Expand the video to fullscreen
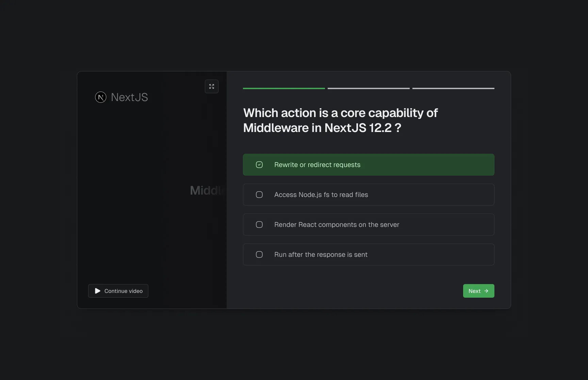This screenshot has height=380, width=588. click(x=211, y=86)
